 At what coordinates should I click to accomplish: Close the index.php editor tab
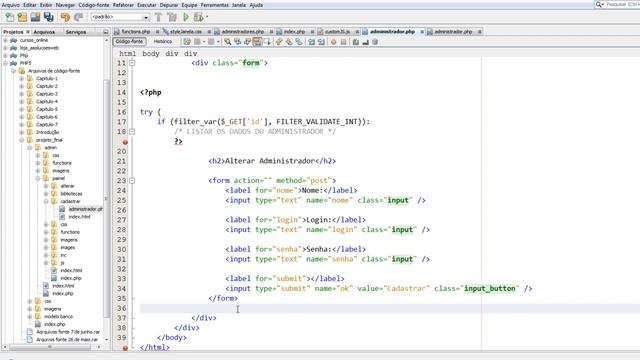[312, 31]
